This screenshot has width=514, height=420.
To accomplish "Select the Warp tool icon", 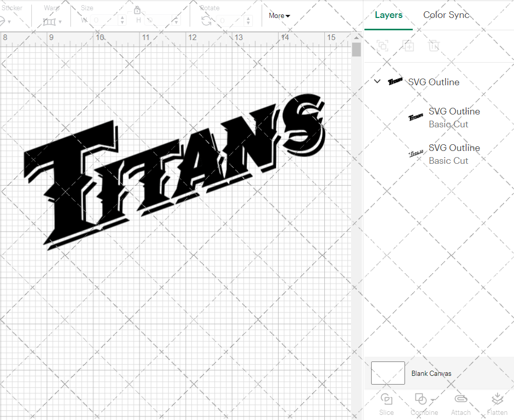I will click(x=50, y=21).
